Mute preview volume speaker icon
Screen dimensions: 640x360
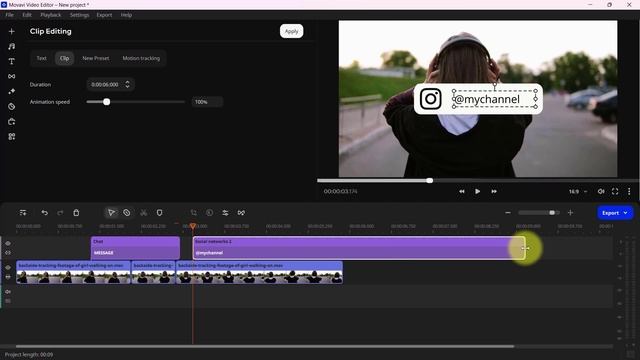(601, 191)
